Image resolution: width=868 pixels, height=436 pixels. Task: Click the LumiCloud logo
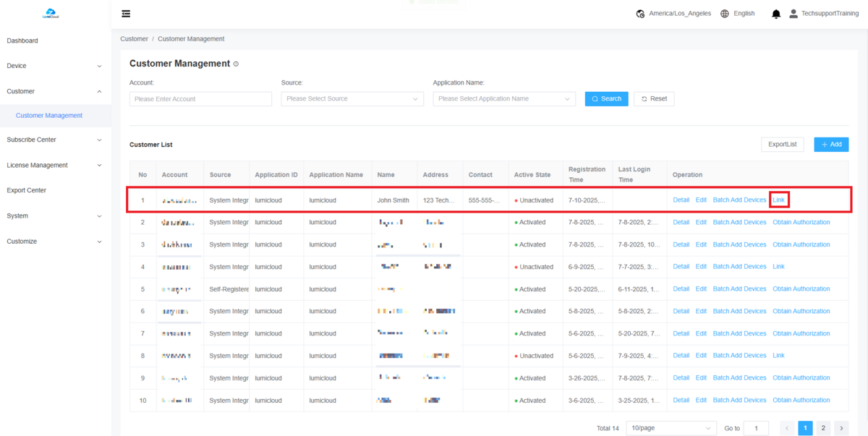[51, 13]
